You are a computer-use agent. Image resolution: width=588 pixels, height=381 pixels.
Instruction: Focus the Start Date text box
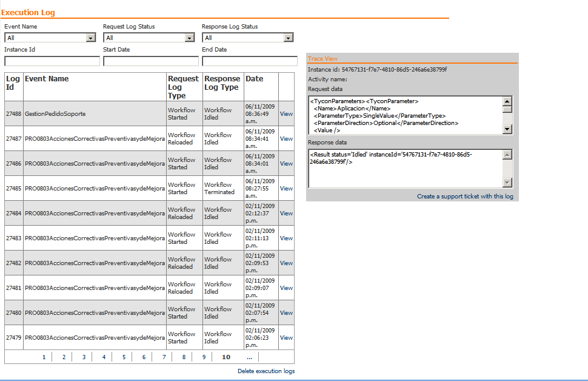[151, 61]
